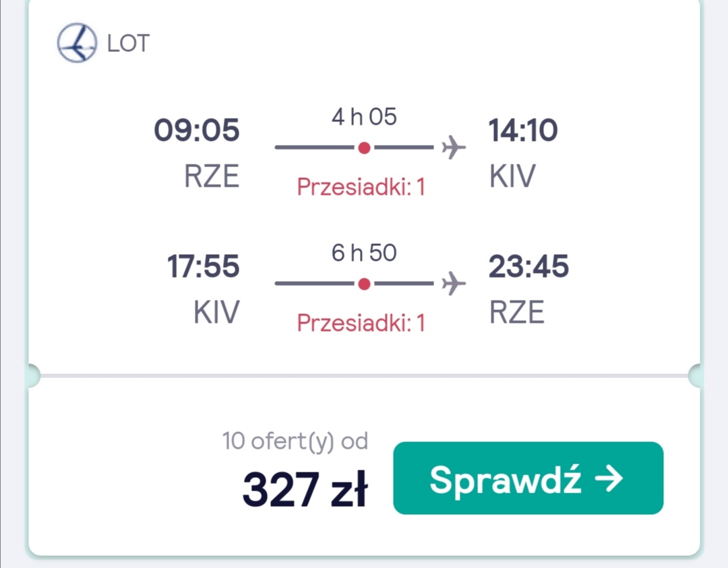Viewport: 728px width, 568px height.
Task: Click the return flight airplane icon
Action: point(454,283)
